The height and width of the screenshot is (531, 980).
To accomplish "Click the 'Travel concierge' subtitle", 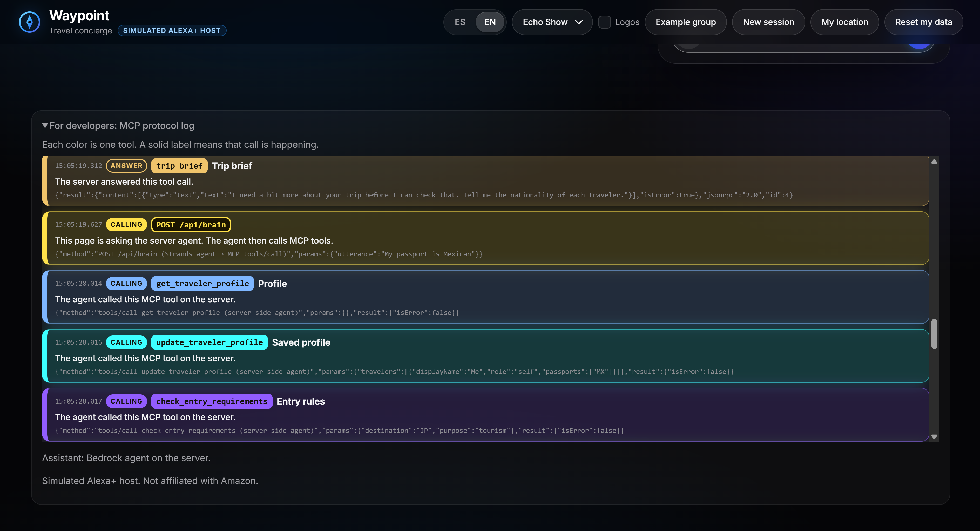I will 81,30.
